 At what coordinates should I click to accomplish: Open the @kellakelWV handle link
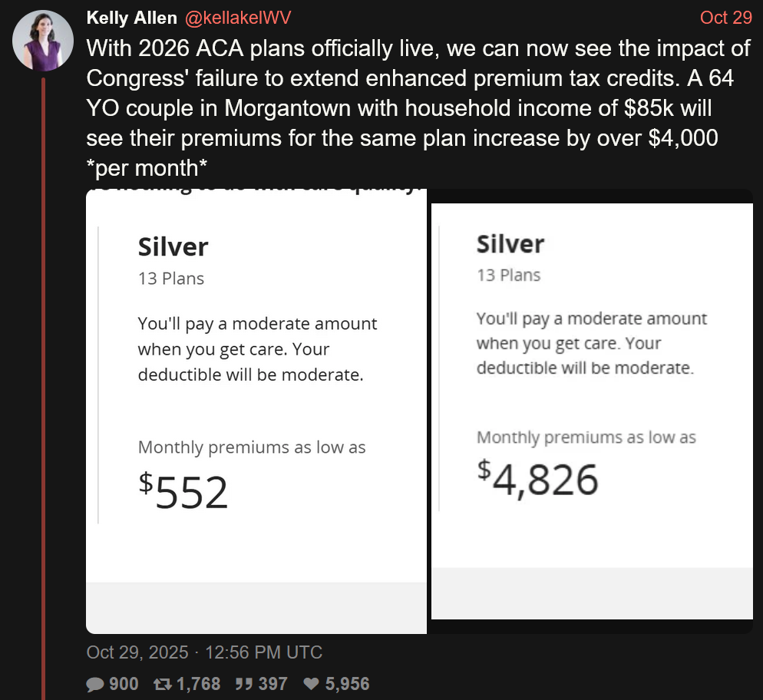(x=238, y=18)
